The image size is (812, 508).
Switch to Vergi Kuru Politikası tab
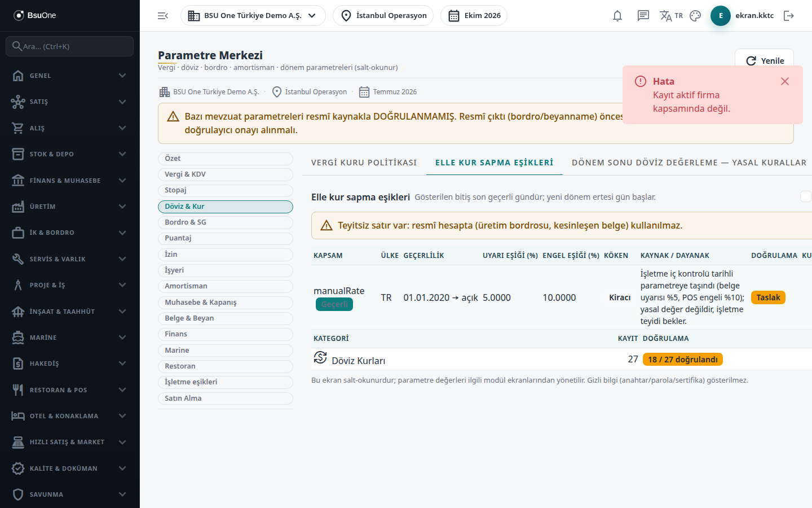[364, 163]
